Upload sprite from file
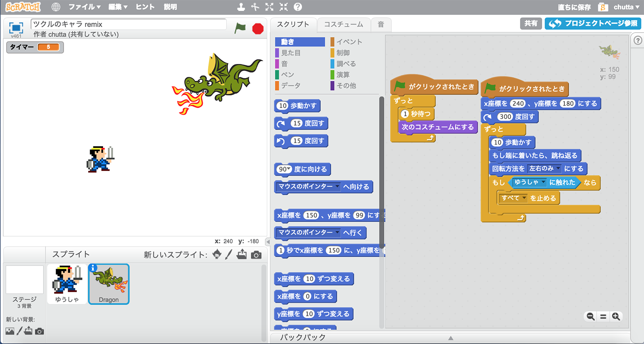The height and width of the screenshot is (344, 644). tap(242, 254)
